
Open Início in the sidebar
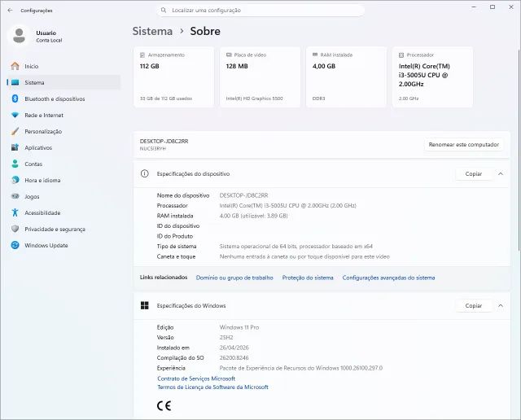click(63, 66)
